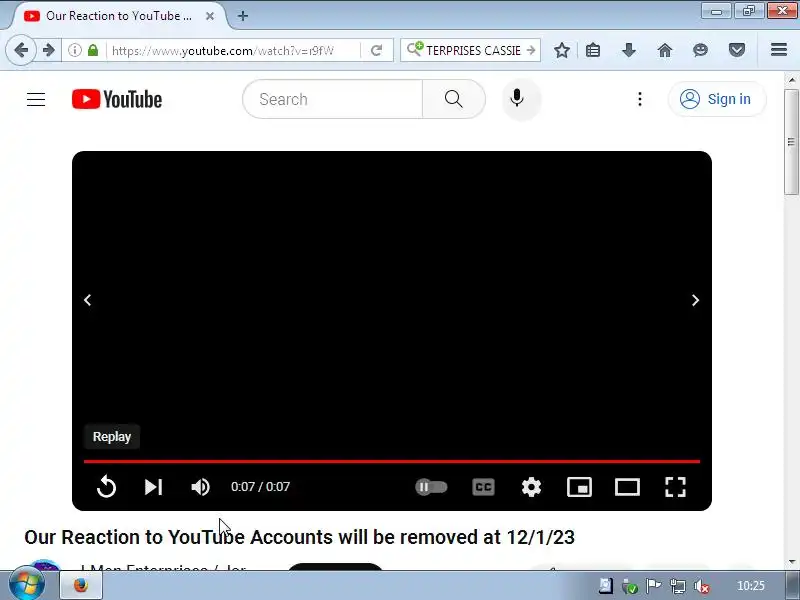
Task: Show your bookmarks list
Action: (593, 50)
